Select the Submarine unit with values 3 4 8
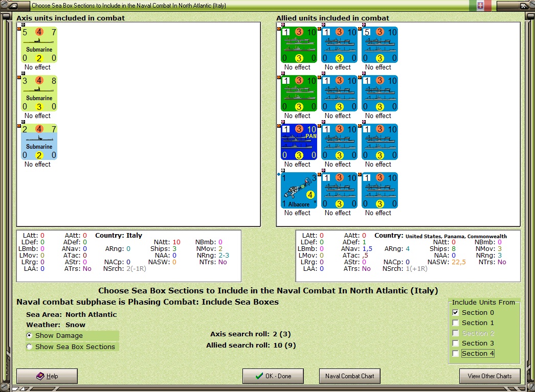 coord(39,93)
